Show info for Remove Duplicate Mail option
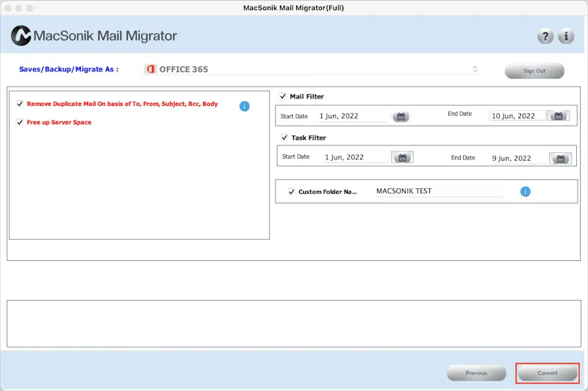This screenshot has height=391, width=588. coord(245,106)
